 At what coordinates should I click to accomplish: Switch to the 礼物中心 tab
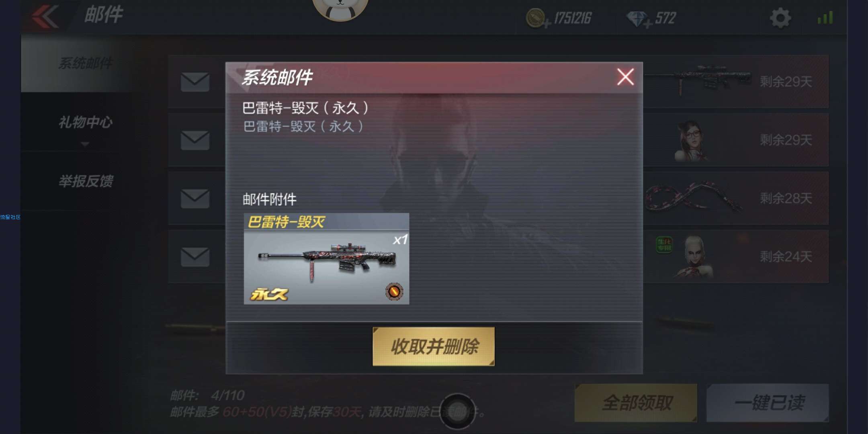coord(86,122)
